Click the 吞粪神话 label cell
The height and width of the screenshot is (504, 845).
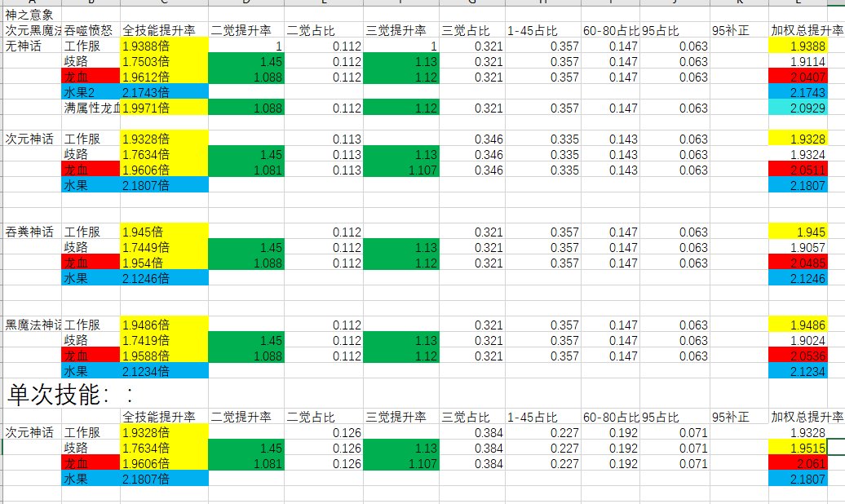pos(33,232)
